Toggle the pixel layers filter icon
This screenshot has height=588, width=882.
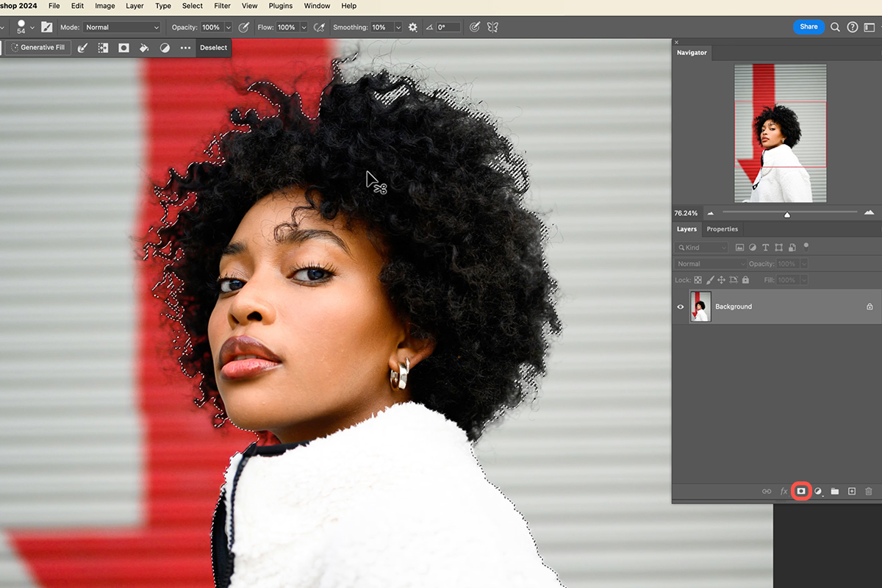click(x=739, y=247)
